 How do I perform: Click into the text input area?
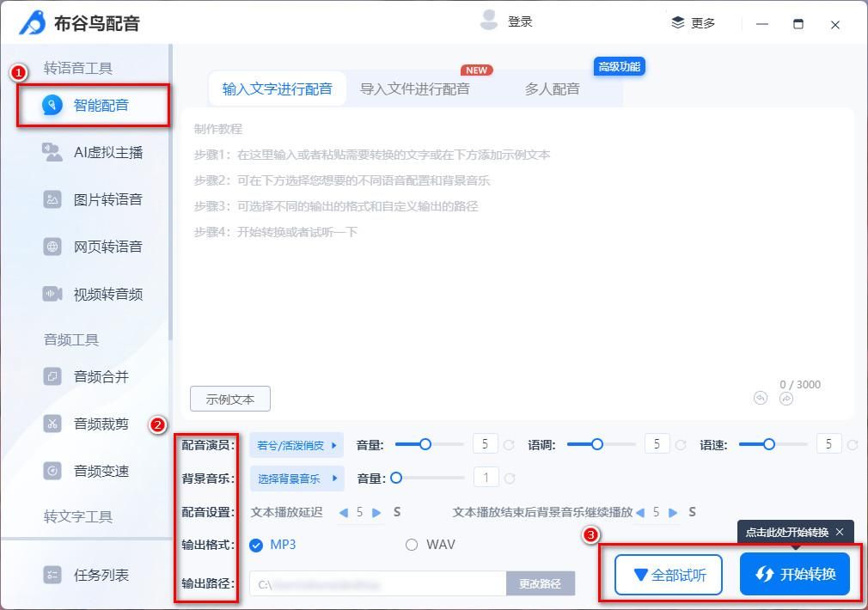click(x=517, y=263)
